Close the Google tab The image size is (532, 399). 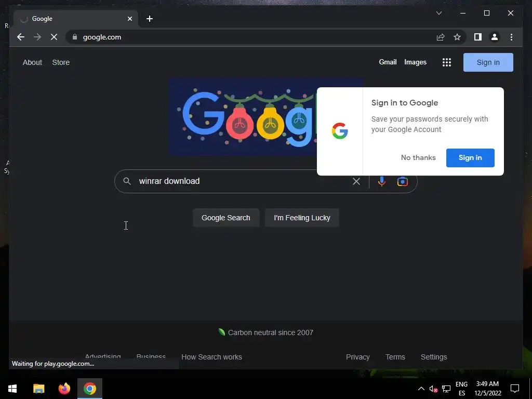click(x=129, y=19)
